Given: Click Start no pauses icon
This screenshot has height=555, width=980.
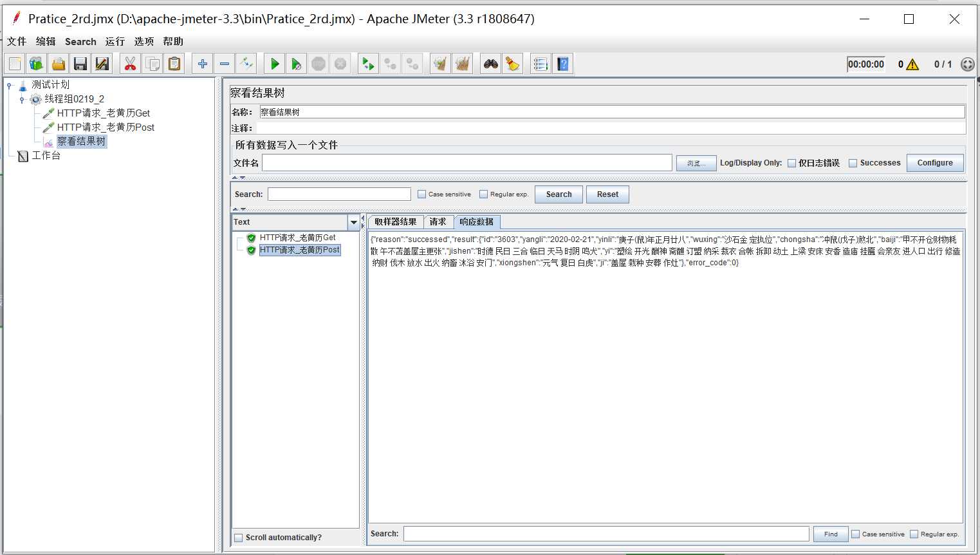Looking at the screenshot, I should [297, 64].
